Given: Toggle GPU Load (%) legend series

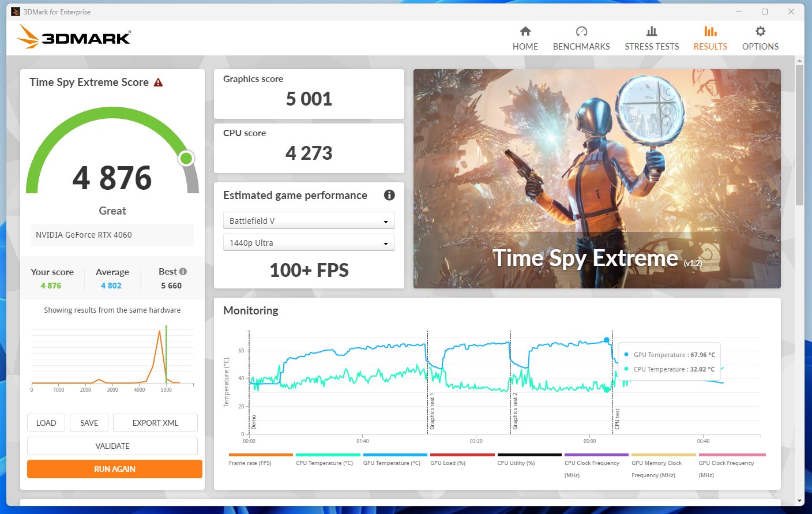Looking at the screenshot, I should [x=448, y=463].
